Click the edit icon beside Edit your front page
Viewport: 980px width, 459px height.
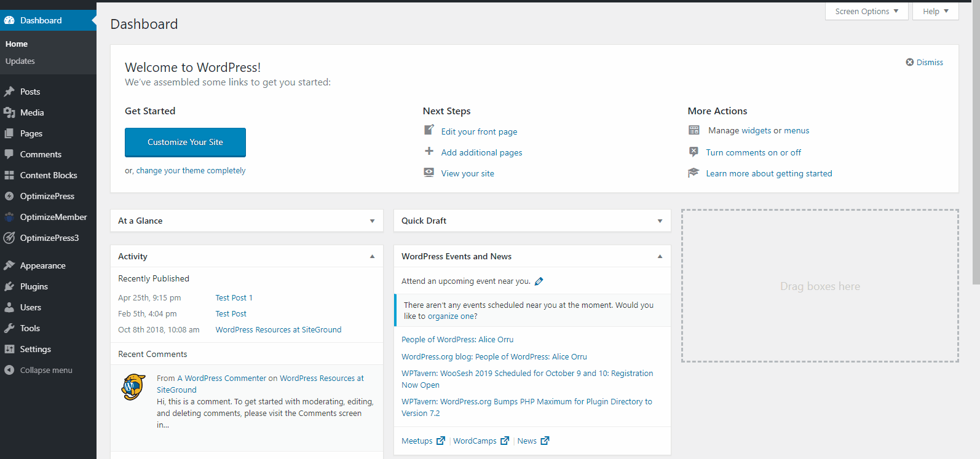[x=429, y=130]
